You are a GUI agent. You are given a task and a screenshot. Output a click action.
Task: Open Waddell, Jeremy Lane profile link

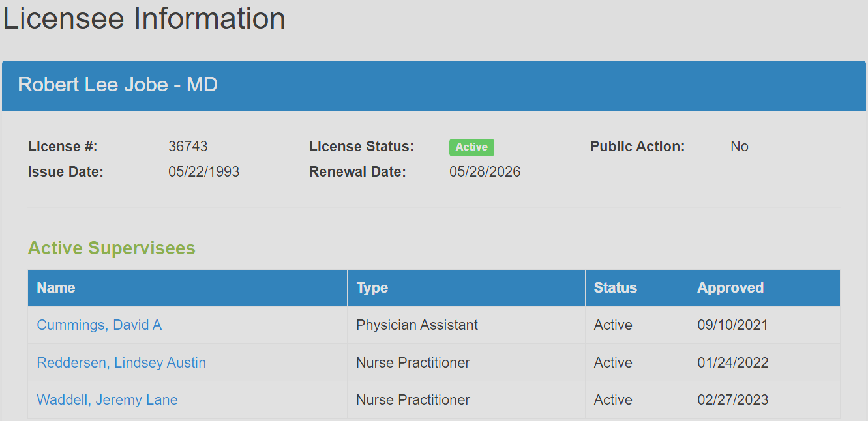(107, 400)
